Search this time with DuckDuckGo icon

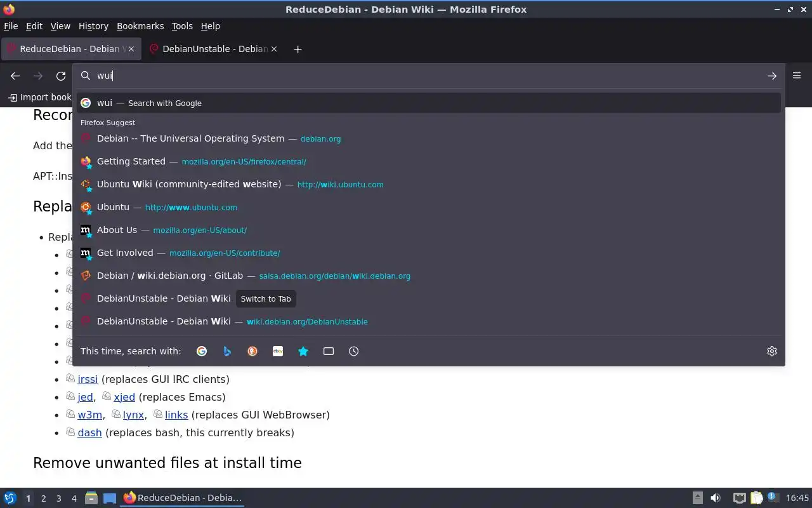click(x=252, y=351)
